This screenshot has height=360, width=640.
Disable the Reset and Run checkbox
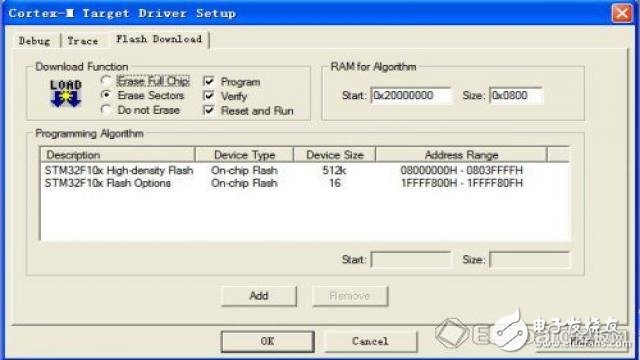(x=209, y=110)
